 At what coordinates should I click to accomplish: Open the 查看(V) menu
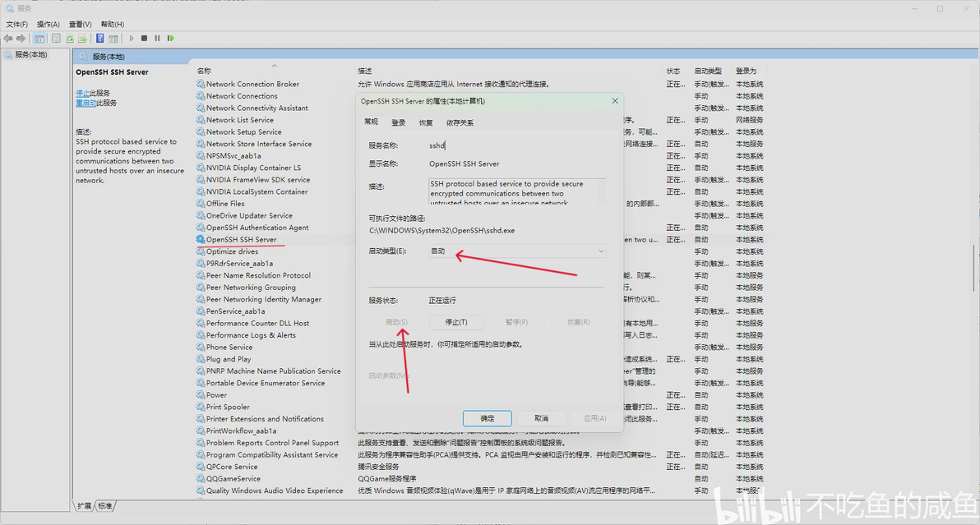(x=80, y=25)
